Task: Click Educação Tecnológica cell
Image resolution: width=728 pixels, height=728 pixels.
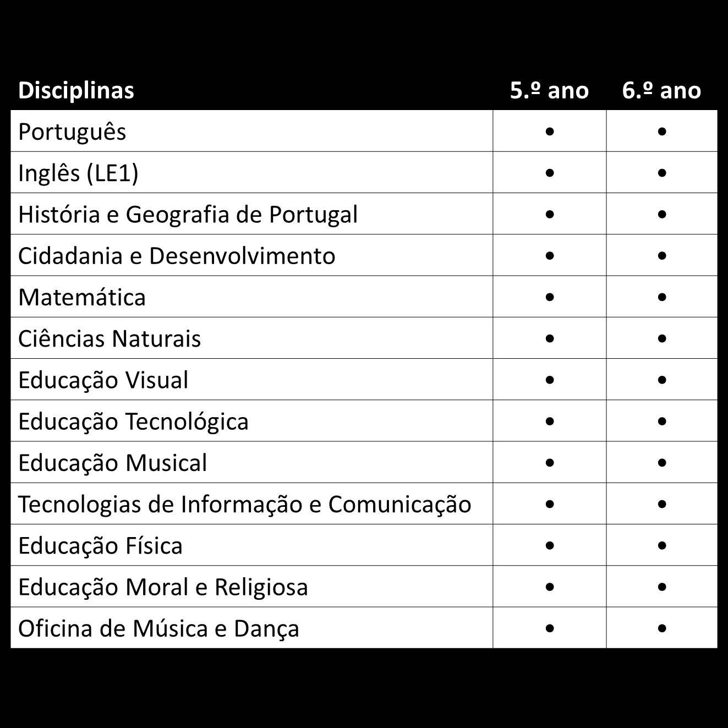Action: [252, 421]
